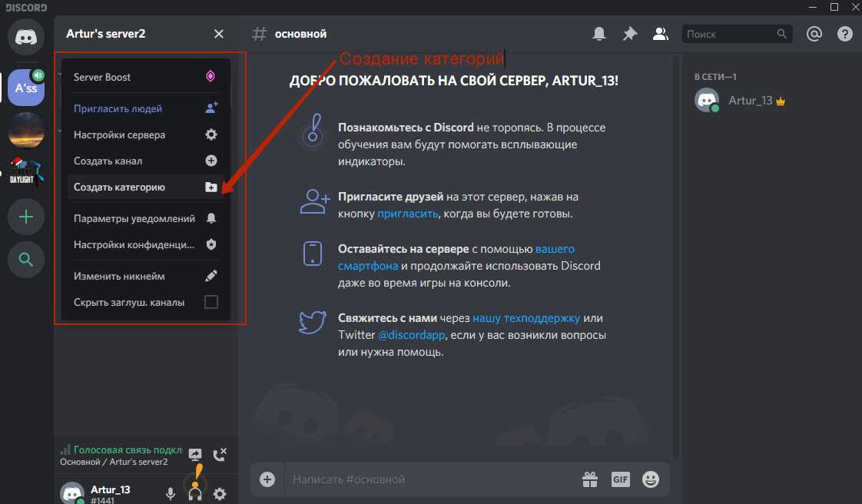The image size is (862, 504).
Task: Open the emoji picker smiley
Action: pyautogui.click(x=651, y=479)
